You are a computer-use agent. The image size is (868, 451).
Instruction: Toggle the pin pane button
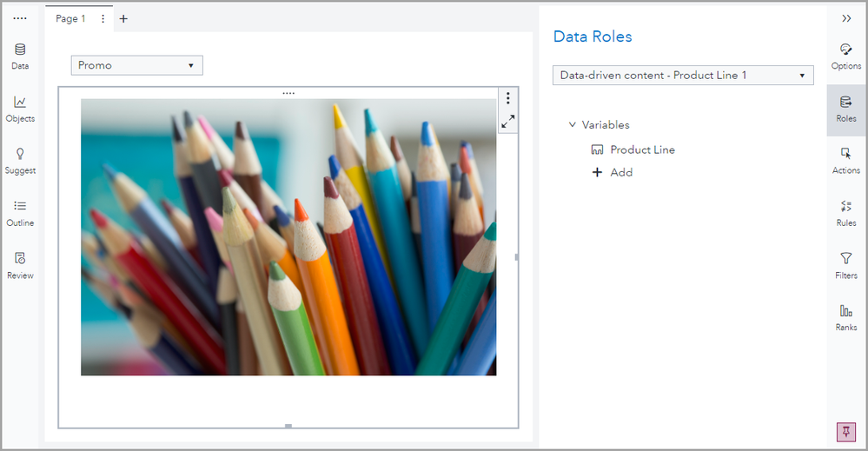pyautogui.click(x=845, y=432)
